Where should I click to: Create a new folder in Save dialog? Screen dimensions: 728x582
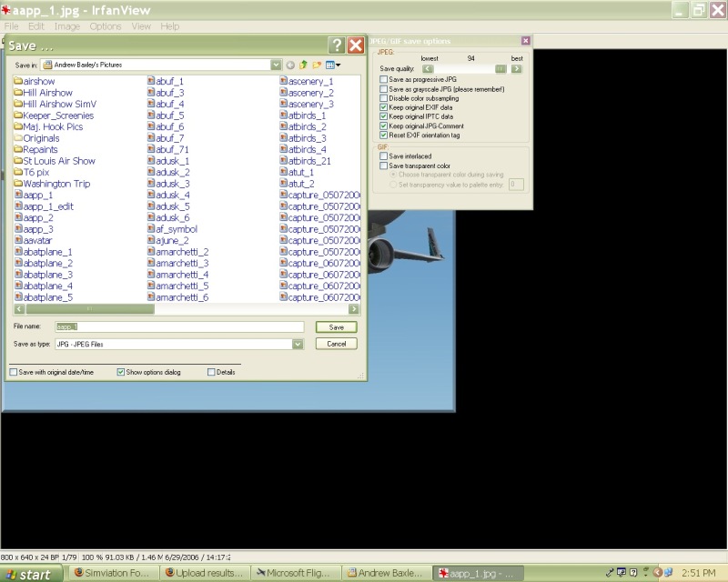click(x=318, y=65)
